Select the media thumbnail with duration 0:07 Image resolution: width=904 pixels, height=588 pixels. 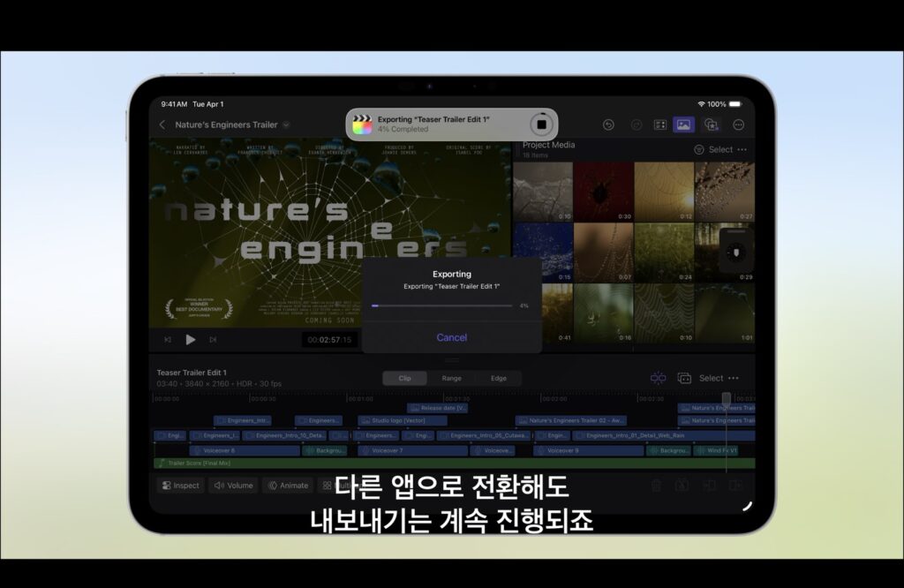click(603, 253)
